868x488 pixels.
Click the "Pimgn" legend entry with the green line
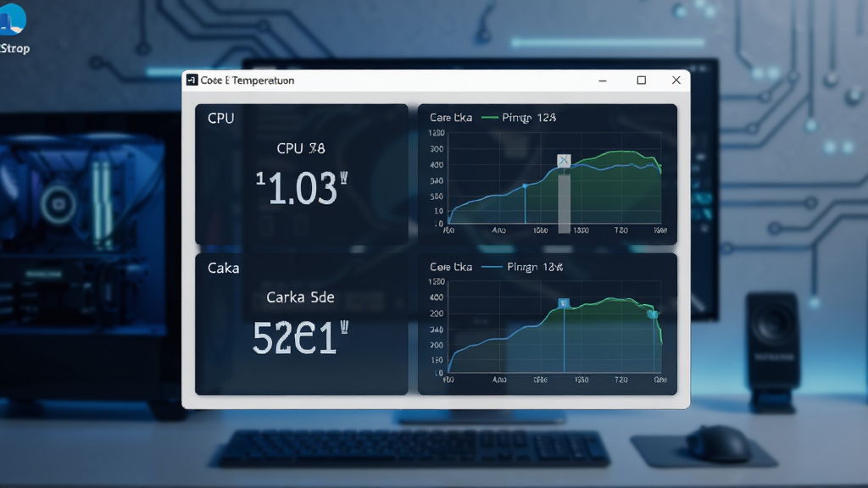519,117
